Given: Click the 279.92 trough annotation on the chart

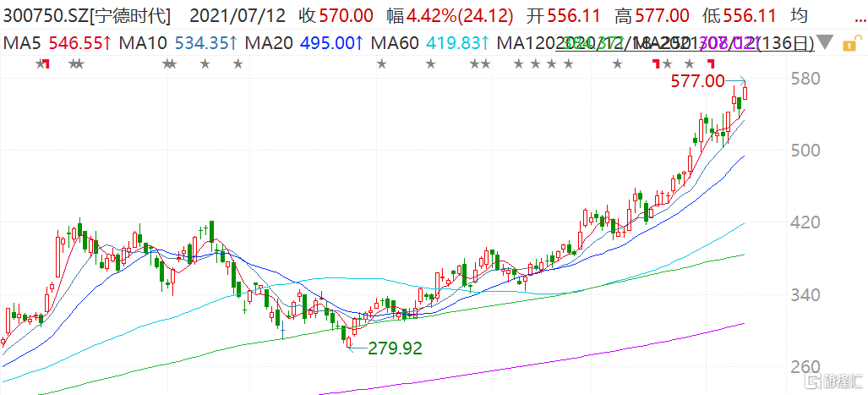Looking at the screenshot, I should coord(396,348).
